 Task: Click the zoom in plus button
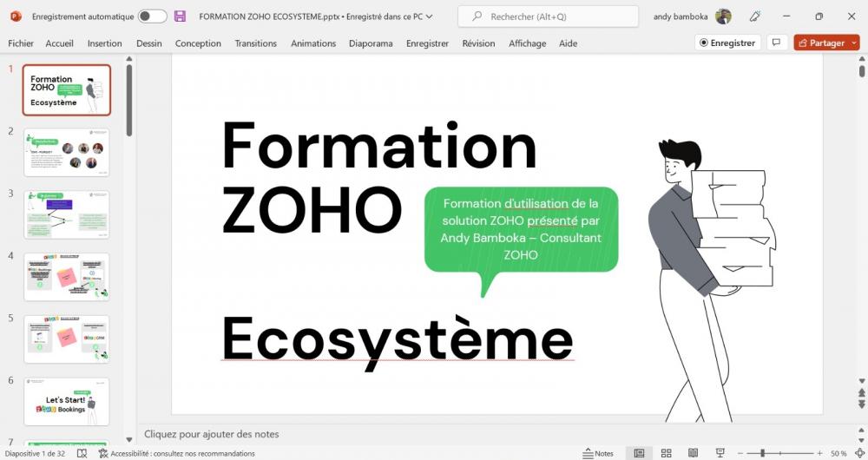(x=820, y=453)
